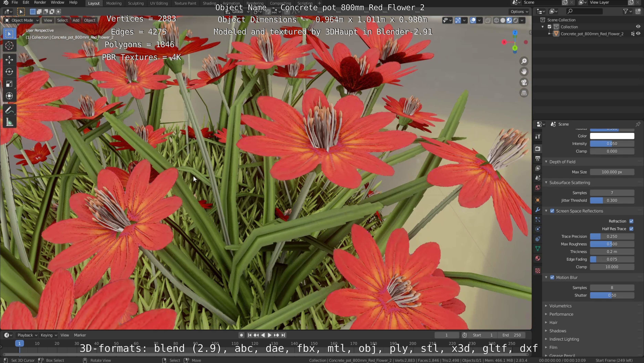Switch perspective/orthographic grid icon

tap(524, 93)
